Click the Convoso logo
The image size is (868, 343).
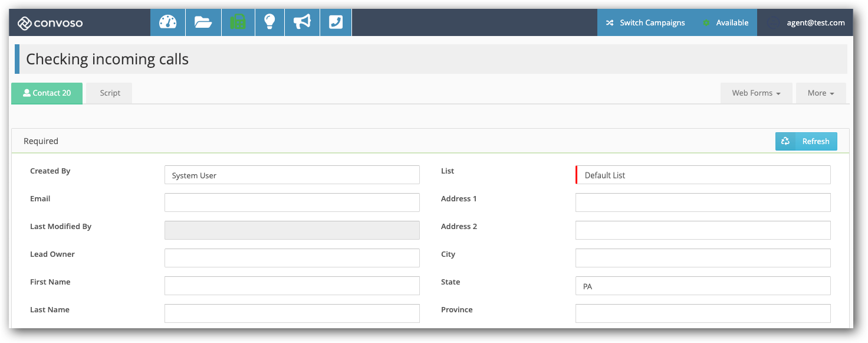[50, 24]
